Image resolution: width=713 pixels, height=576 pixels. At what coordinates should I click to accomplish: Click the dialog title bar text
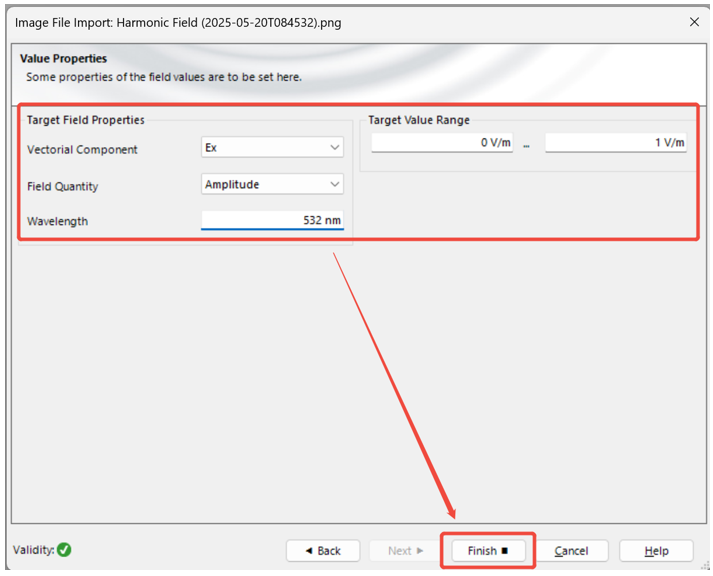pyautogui.click(x=177, y=22)
